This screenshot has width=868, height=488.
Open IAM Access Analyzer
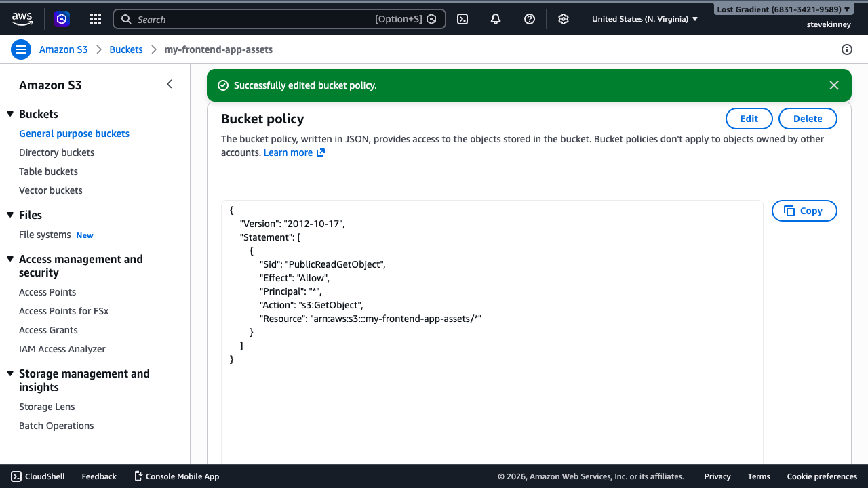coord(62,349)
